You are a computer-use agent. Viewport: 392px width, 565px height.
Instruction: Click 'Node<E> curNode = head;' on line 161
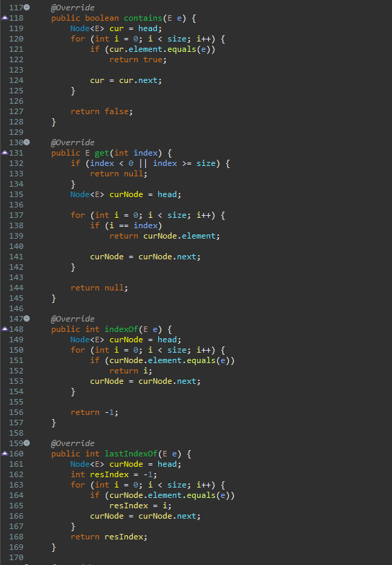(x=126, y=464)
